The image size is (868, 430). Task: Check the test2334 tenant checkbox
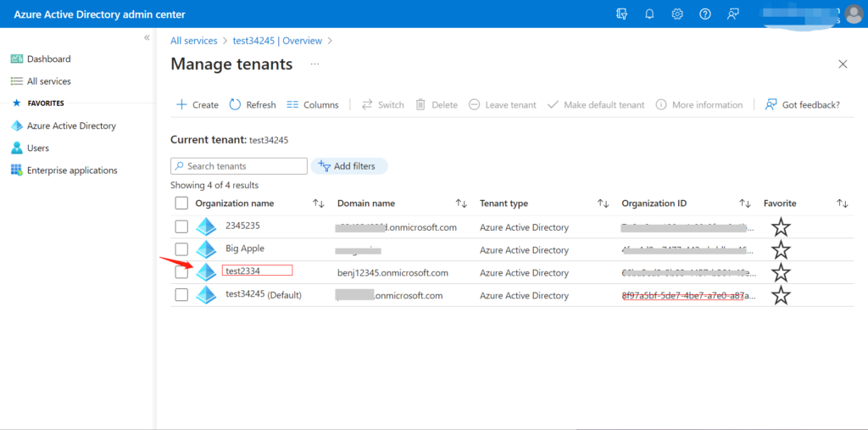click(x=181, y=272)
